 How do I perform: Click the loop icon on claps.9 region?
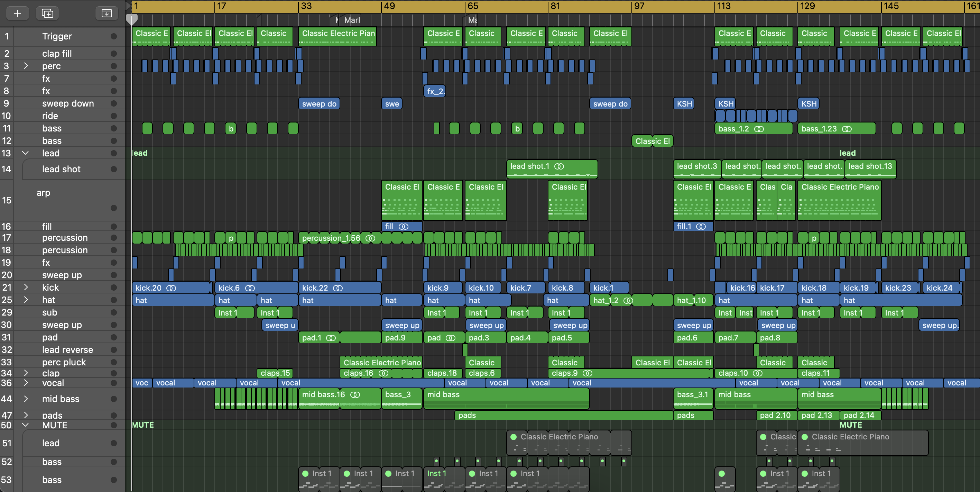588,373
